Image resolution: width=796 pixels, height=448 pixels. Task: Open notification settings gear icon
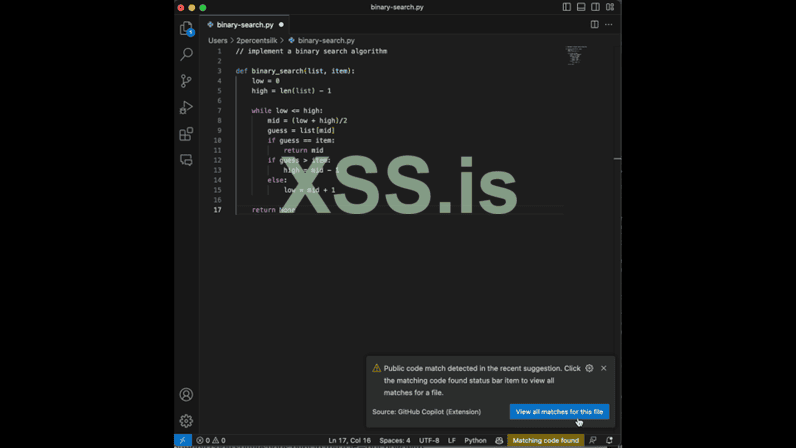589,368
